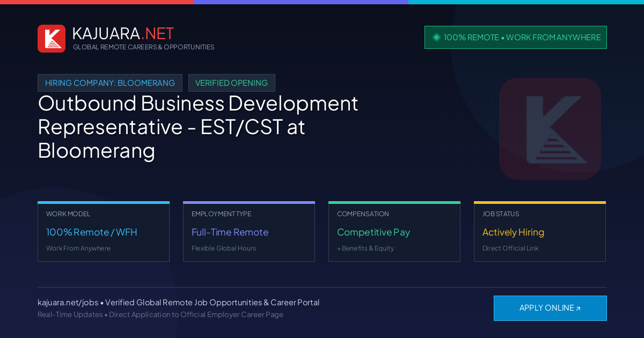Click the WORK MODEL card label
Image resolution: width=644 pixels, height=338 pixels.
pos(68,214)
